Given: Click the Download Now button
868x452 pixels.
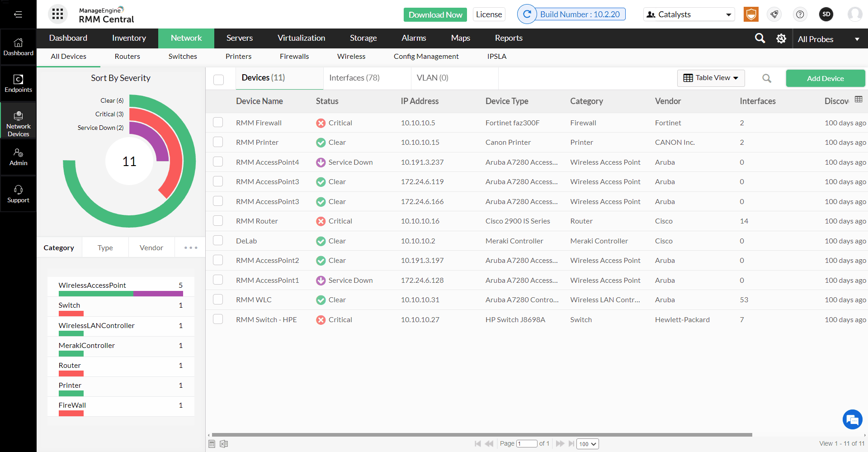Looking at the screenshot, I should tap(435, 14).
